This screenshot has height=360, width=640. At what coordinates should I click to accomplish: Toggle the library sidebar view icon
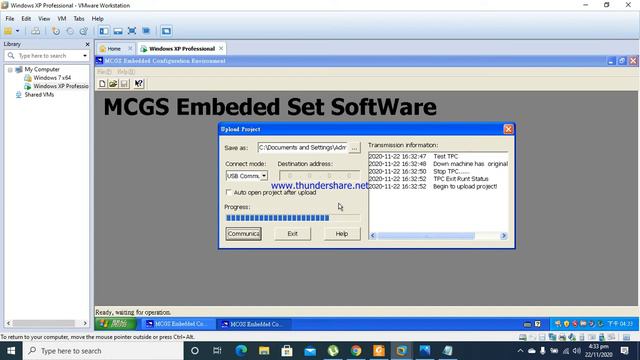tap(104, 31)
